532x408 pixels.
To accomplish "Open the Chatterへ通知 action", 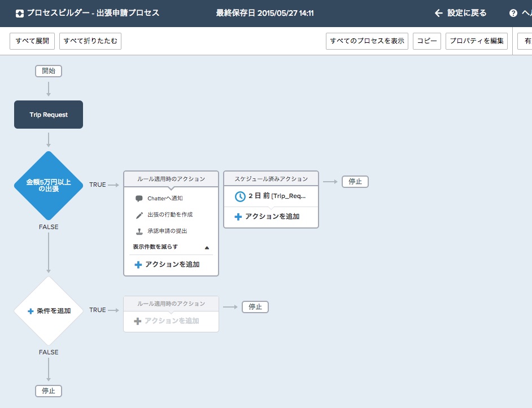I will (165, 199).
